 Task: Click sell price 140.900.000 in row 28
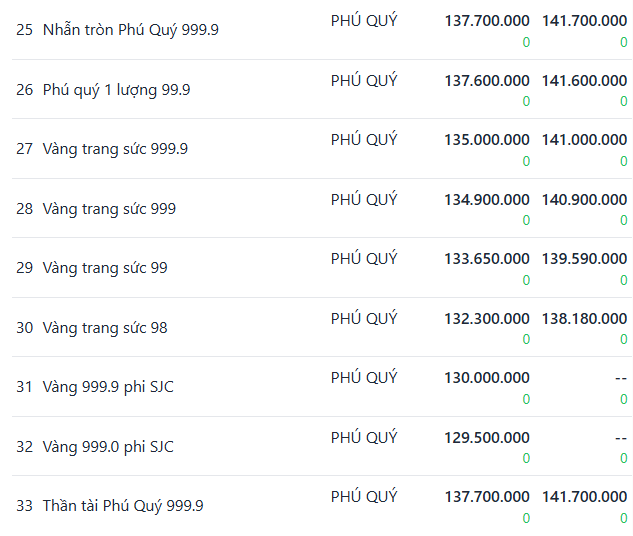[x=584, y=200]
